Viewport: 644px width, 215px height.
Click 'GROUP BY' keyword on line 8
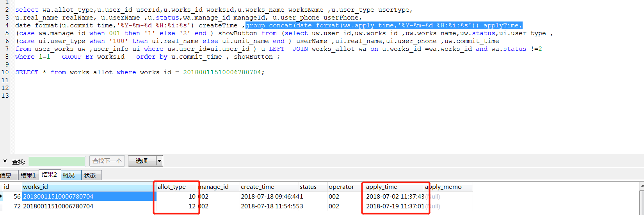(x=78, y=57)
